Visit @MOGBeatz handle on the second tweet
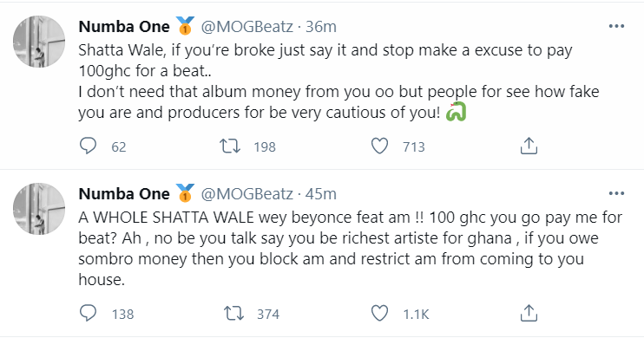This screenshot has width=644, height=338. tap(246, 193)
